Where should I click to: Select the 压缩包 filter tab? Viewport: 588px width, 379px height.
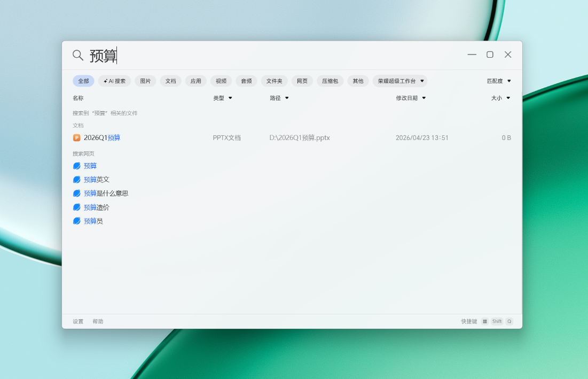[330, 81]
